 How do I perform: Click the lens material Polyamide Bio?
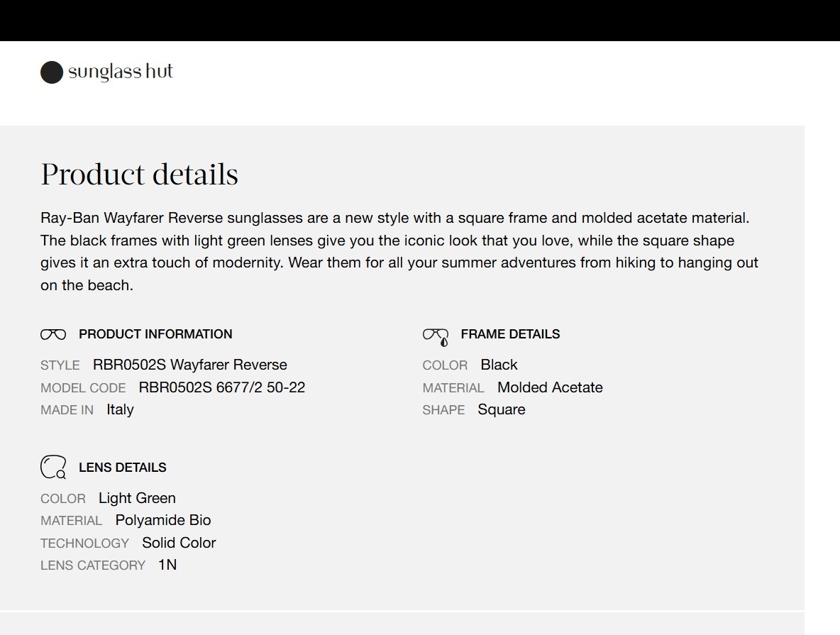pyautogui.click(x=163, y=520)
